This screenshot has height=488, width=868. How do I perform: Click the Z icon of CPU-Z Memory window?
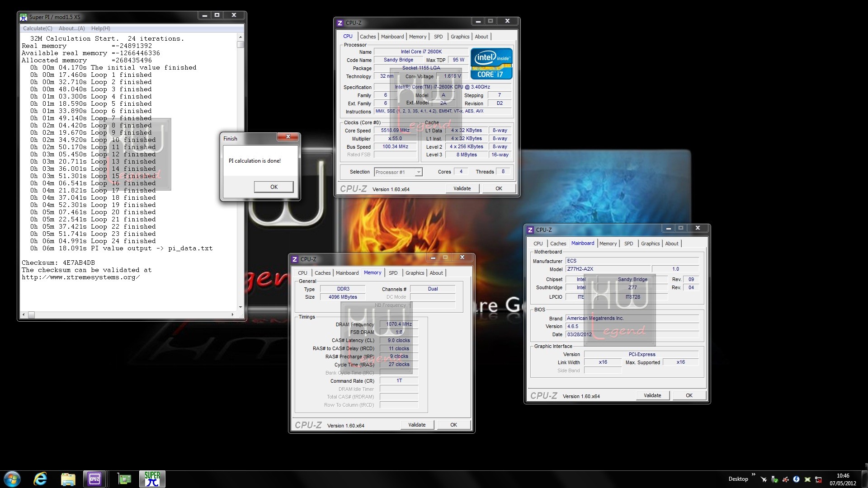point(295,259)
